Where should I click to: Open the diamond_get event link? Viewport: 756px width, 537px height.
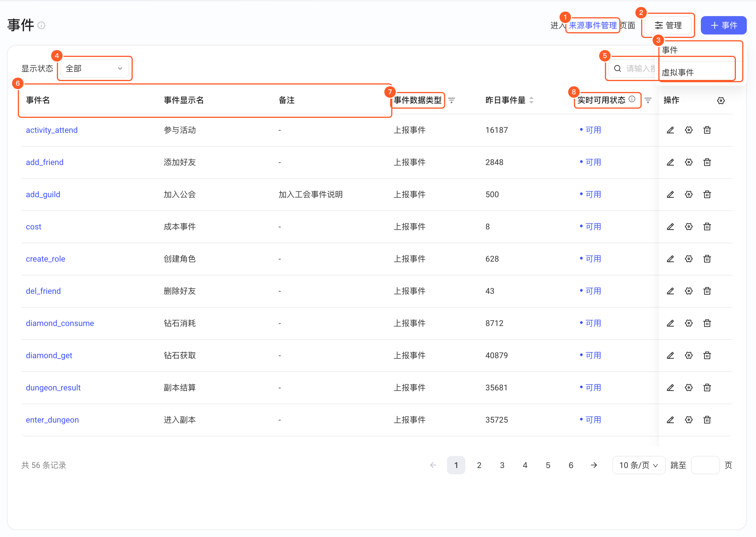[x=49, y=355]
